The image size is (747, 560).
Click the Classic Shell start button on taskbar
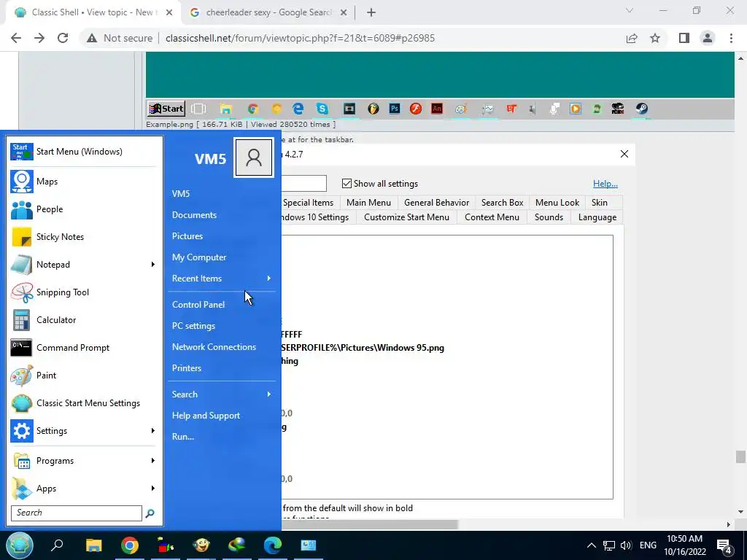coord(20,545)
